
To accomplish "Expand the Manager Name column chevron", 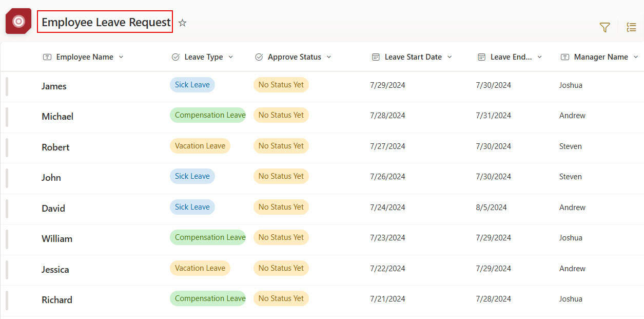I will [x=636, y=57].
